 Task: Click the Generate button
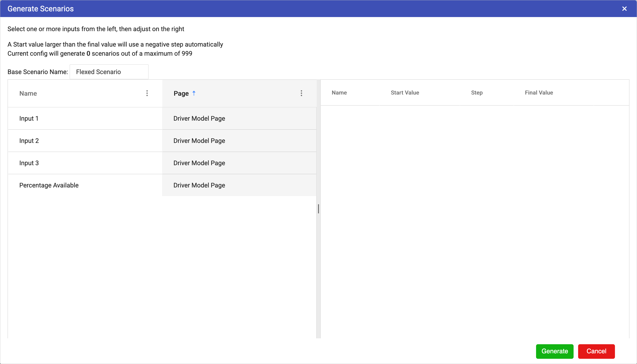(x=554, y=351)
